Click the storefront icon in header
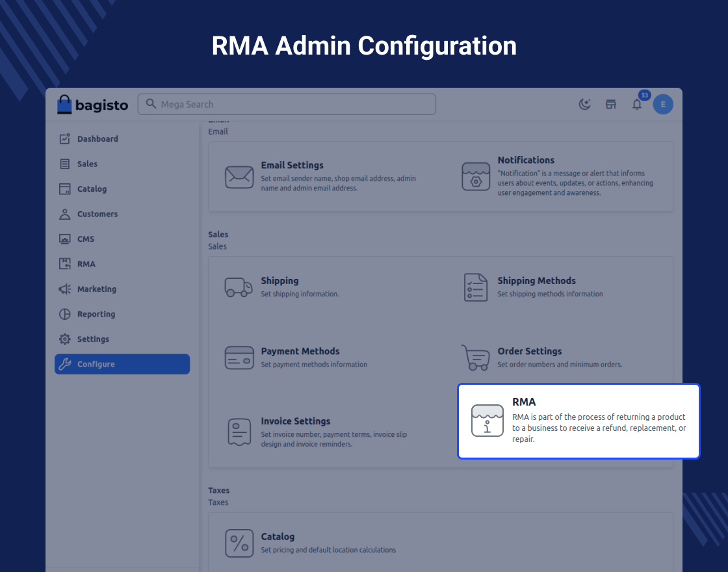This screenshot has height=572, width=728. [x=610, y=105]
